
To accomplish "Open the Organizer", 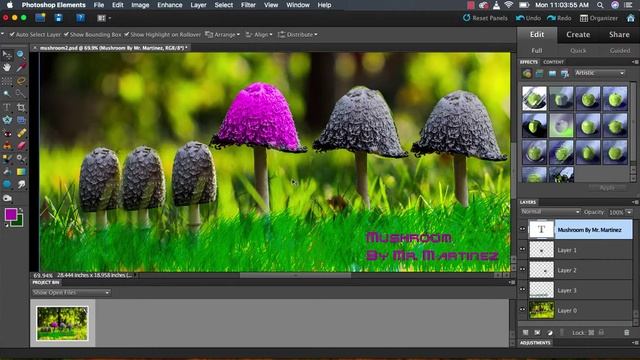I will coord(599,18).
